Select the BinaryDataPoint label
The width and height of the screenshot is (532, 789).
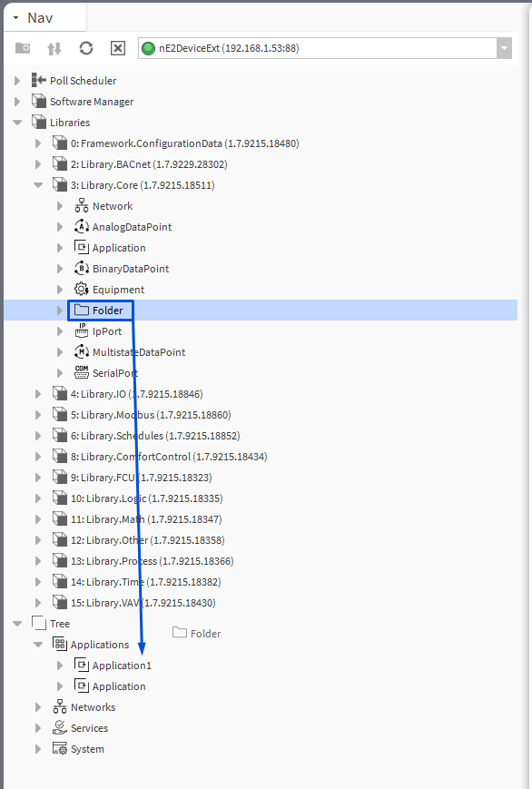click(131, 269)
